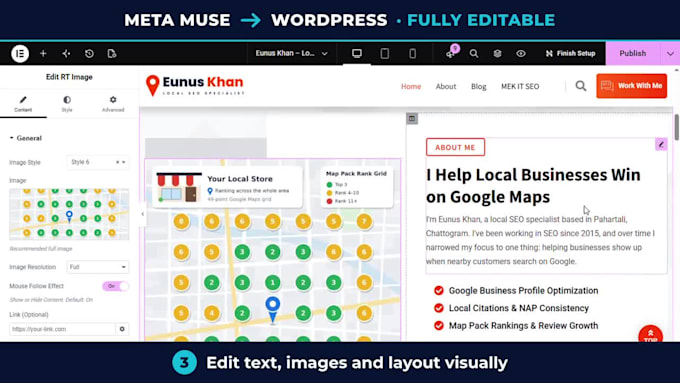
Task: Open the Image Style dropdown
Action: click(x=98, y=162)
